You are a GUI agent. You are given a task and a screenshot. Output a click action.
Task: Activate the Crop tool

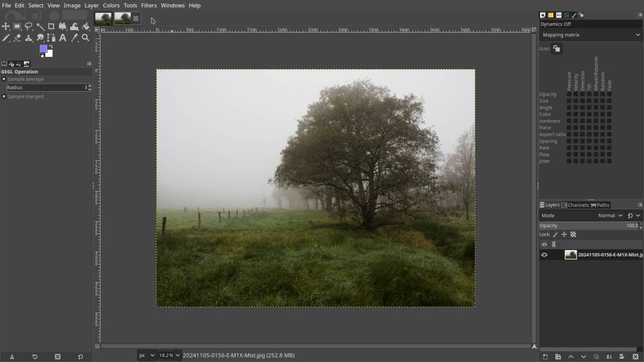(x=51, y=26)
